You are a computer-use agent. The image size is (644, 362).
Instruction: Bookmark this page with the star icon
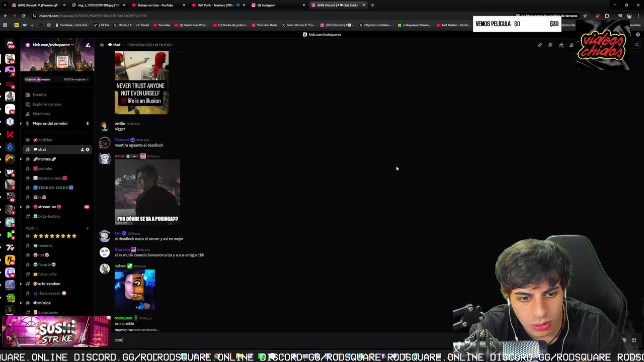click(585, 16)
